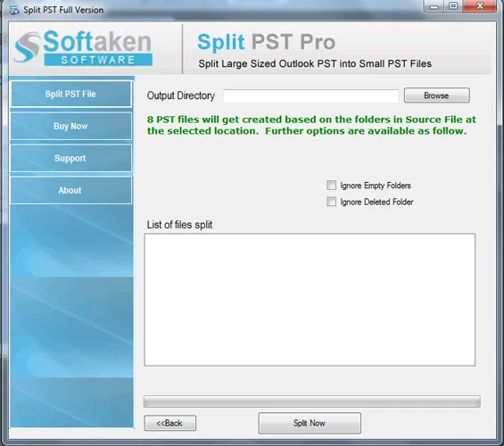Open the Support section in sidebar
504x446 pixels.
click(71, 158)
